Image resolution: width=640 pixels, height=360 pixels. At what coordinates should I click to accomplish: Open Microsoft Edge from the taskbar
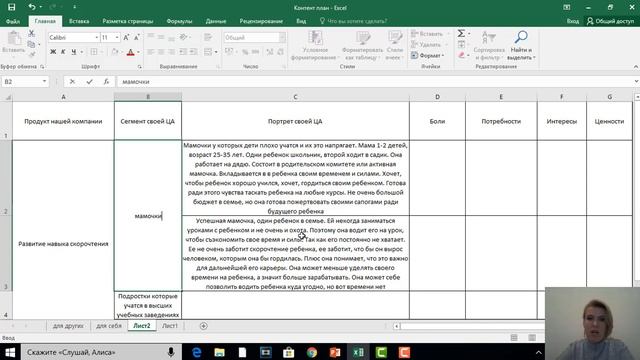click(x=197, y=352)
